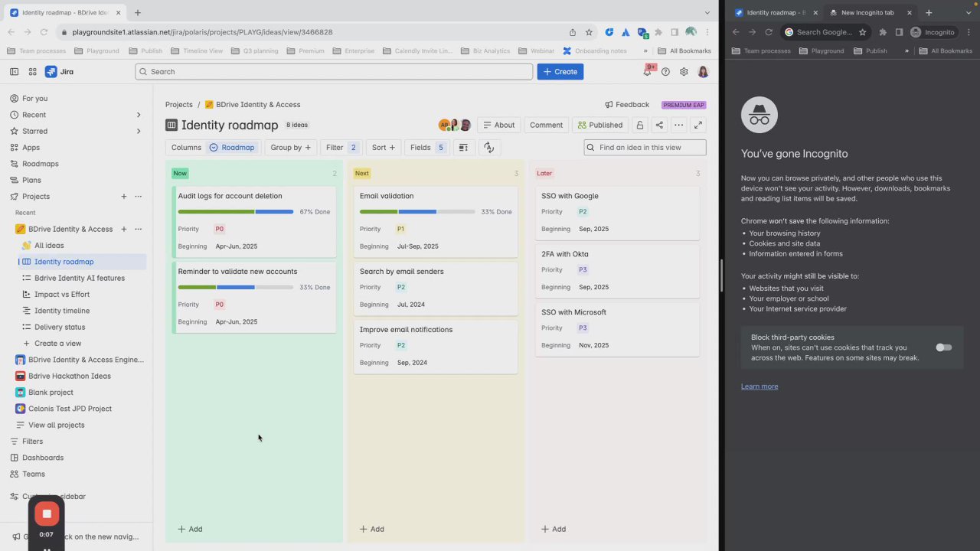Enter fullscreen view mode
980x551 pixels.
[x=697, y=125]
